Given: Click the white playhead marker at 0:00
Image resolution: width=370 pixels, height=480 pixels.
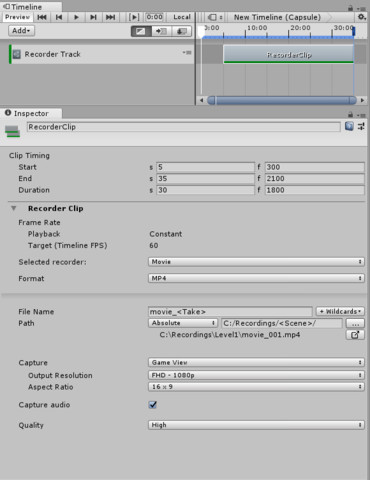Looking at the screenshot, I should pyautogui.click(x=201, y=31).
